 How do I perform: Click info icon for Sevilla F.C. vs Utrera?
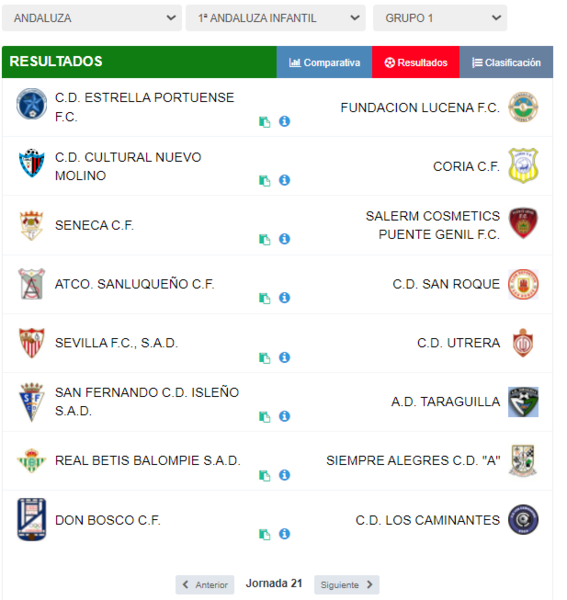coord(284,357)
